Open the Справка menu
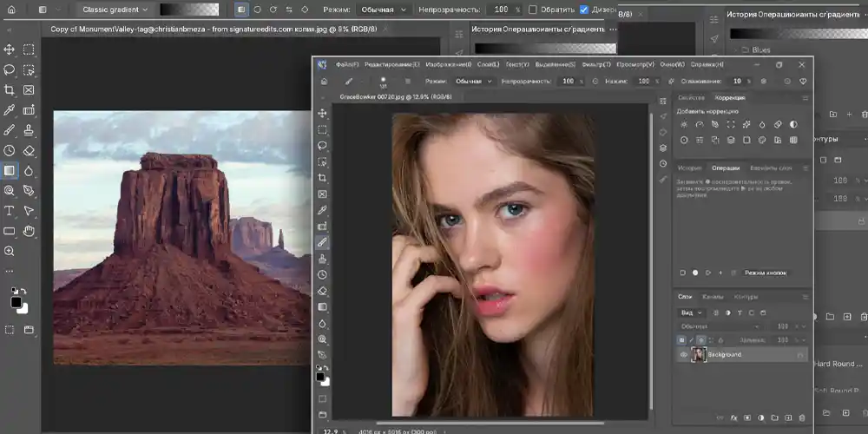868x434 pixels. point(707,65)
